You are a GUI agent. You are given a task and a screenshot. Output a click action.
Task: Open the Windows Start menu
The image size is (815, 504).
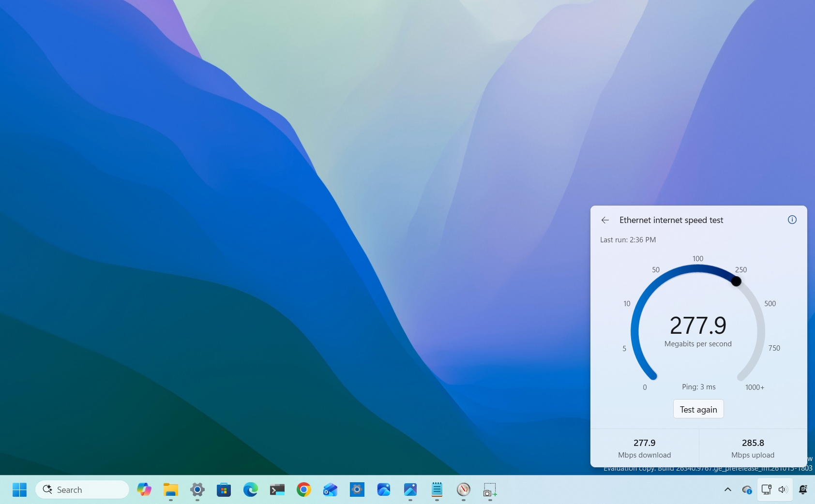[x=19, y=489]
